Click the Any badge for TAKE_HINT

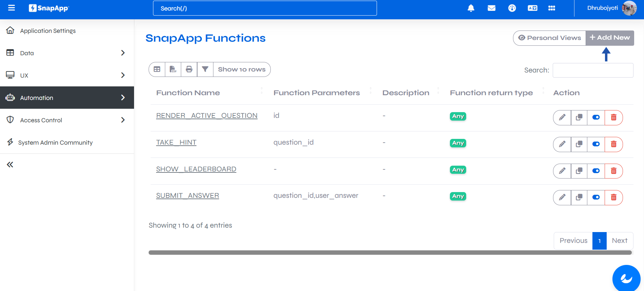458,143
